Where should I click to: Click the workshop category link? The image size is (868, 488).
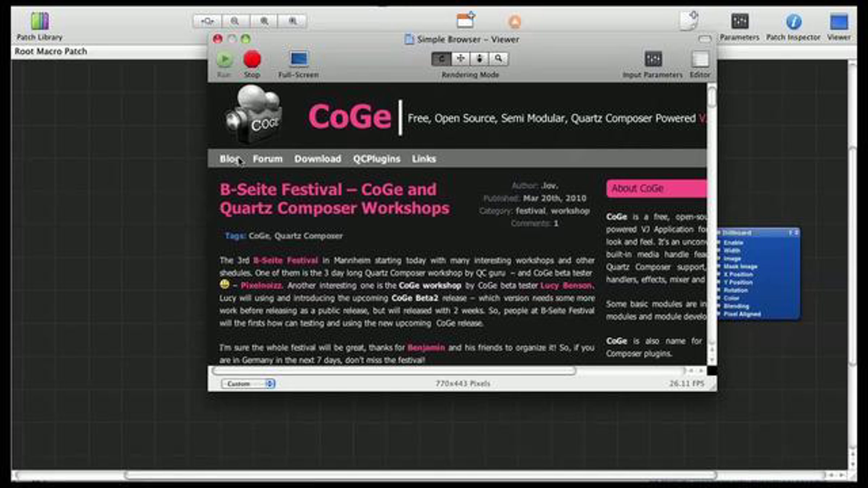pyautogui.click(x=570, y=211)
